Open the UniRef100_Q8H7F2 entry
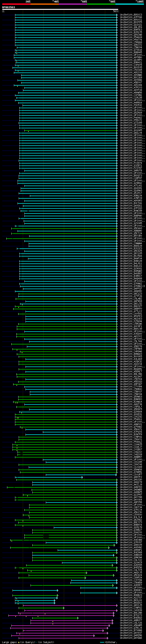Image resolution: width=146 pixels, height=644 pixels. pos(131,477)
